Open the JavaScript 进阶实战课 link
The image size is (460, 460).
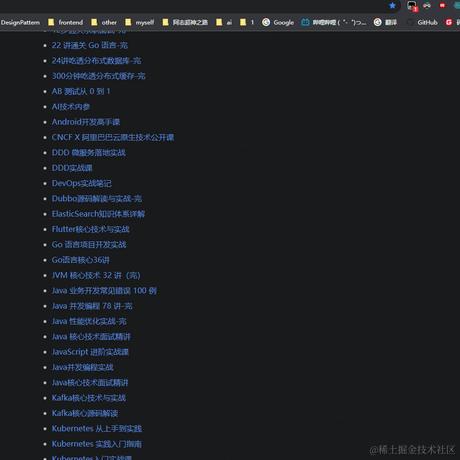pos(90,352)
